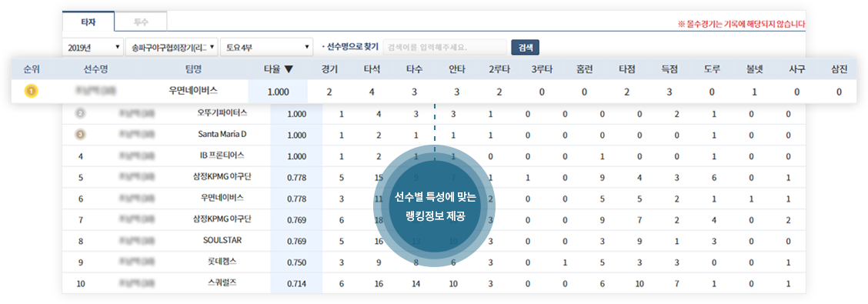
Task: Select team Santa Maria D
Action: (222, 134)
